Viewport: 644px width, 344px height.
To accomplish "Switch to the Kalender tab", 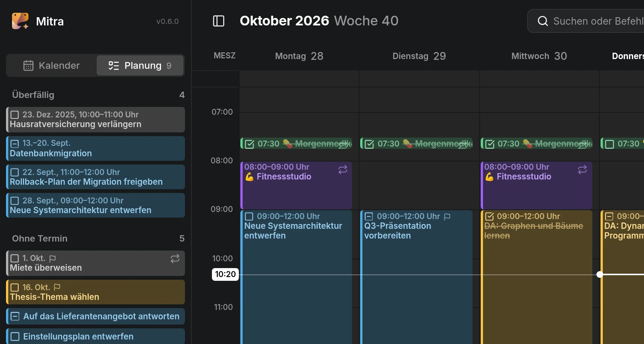I will point(52,65).
